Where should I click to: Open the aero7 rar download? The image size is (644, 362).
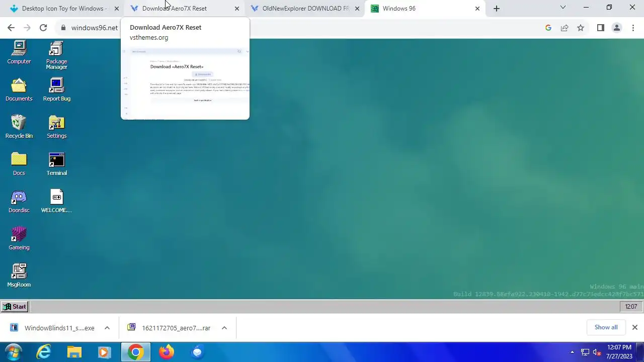click(169, 328)
